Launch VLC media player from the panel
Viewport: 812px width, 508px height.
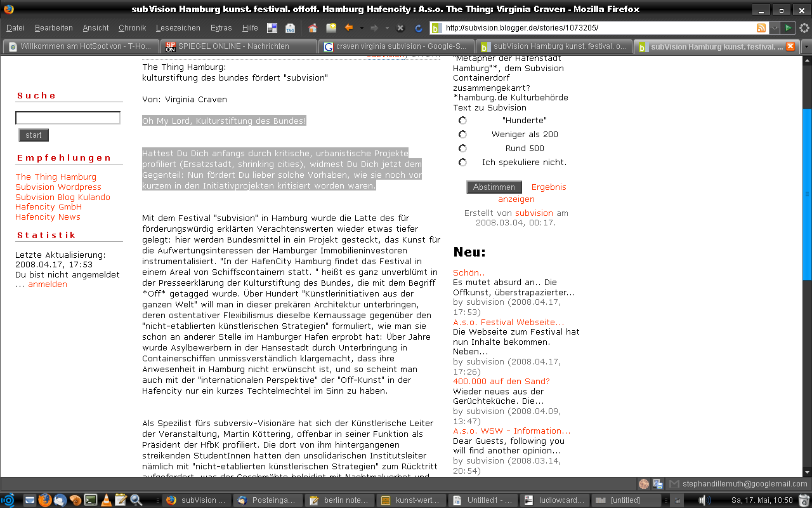pos(106,500)
